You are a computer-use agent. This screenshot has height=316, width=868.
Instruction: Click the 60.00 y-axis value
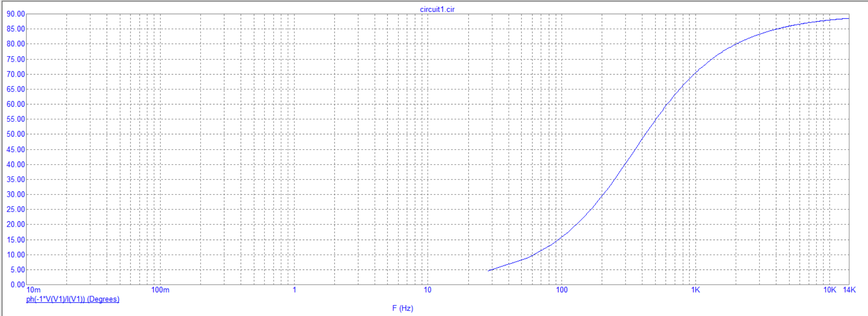pos(16,104)
